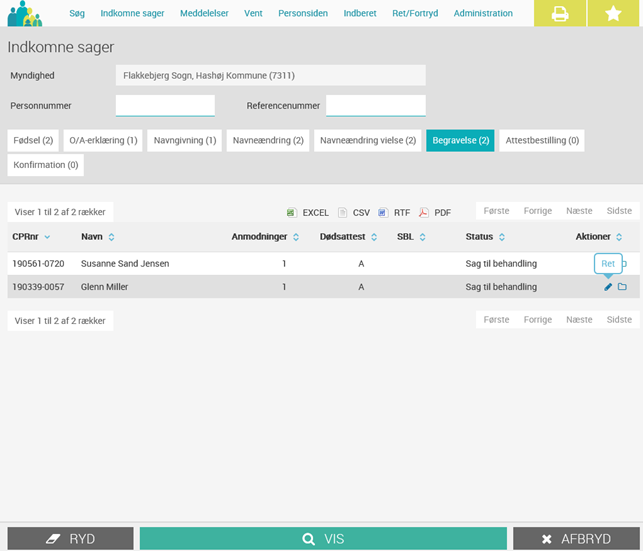Open the Administration menu
Screen dimensions: 643x551
click(x=483, y=13)
